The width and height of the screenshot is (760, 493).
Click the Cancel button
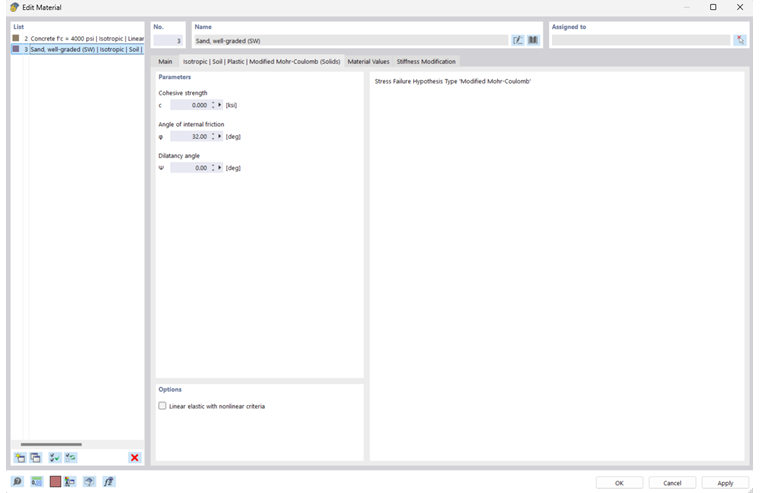[672, 483]
